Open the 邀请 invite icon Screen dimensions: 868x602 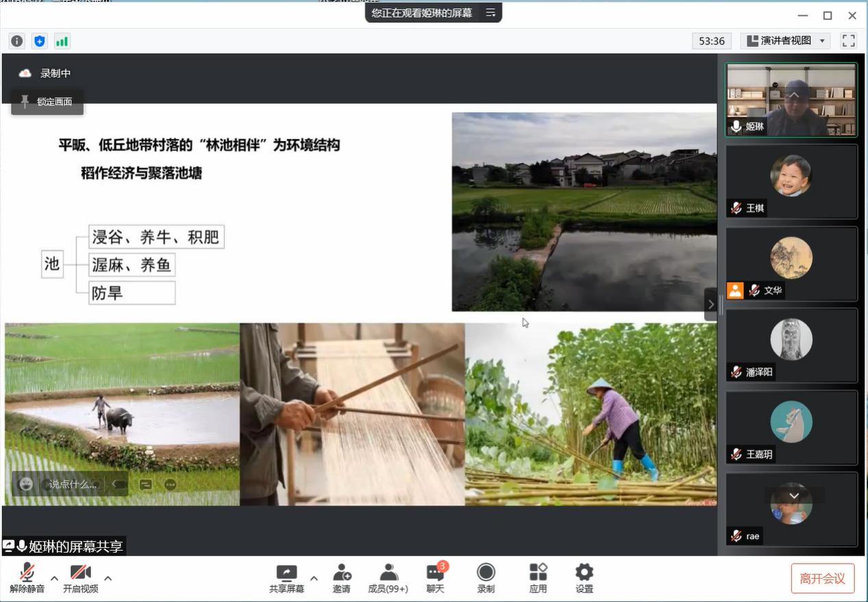341,578
